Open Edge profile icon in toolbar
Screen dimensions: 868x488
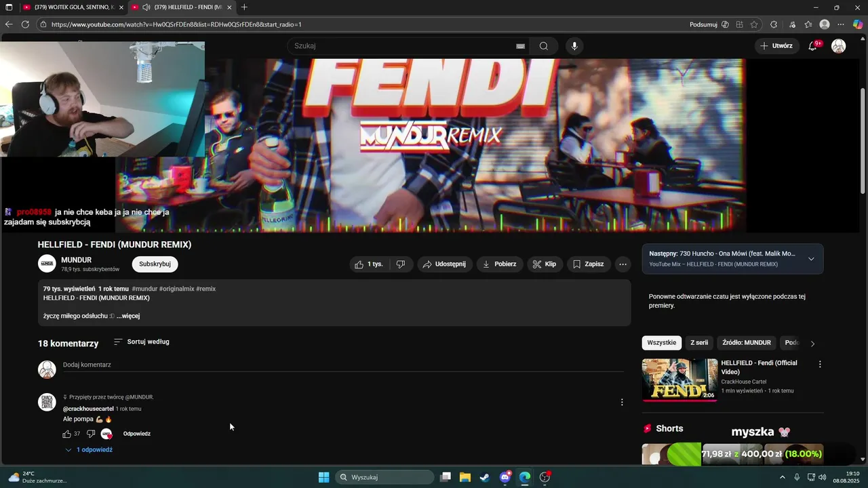click(825, 24)
